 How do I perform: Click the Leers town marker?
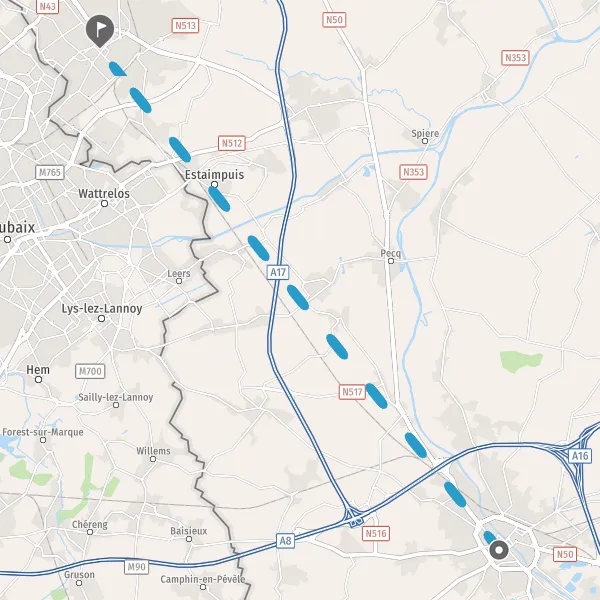179,281
